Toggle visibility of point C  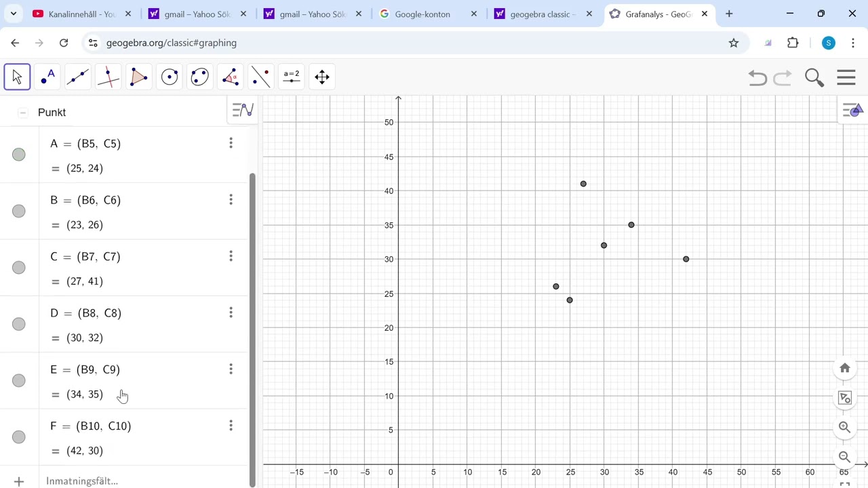(x=19, y=268)
